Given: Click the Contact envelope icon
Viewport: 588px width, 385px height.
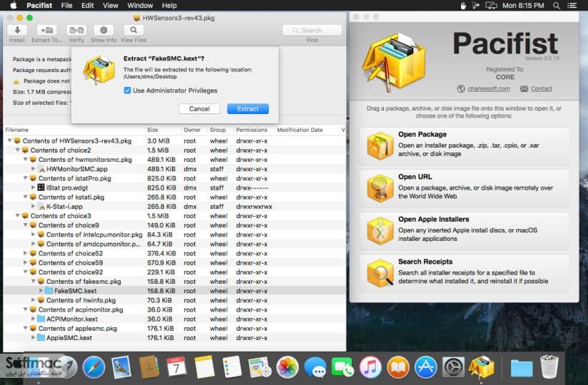Looking at the screenshot, I should pyautogui.click(x=524, y=88).
